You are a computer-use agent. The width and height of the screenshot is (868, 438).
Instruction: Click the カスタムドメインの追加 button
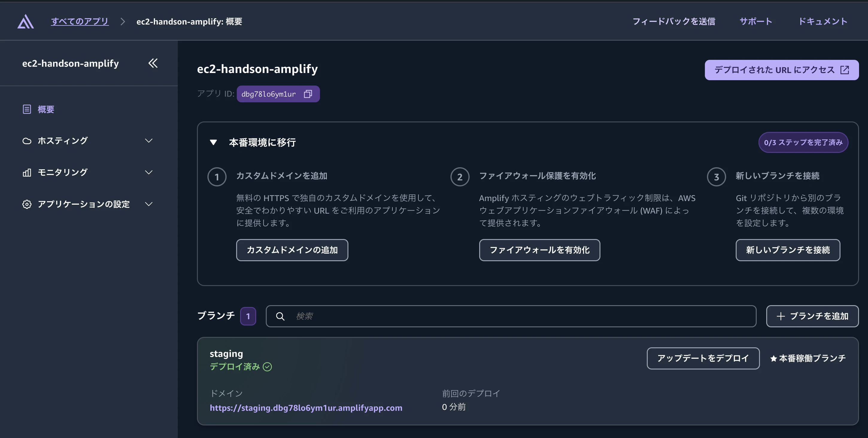point(292,250)
